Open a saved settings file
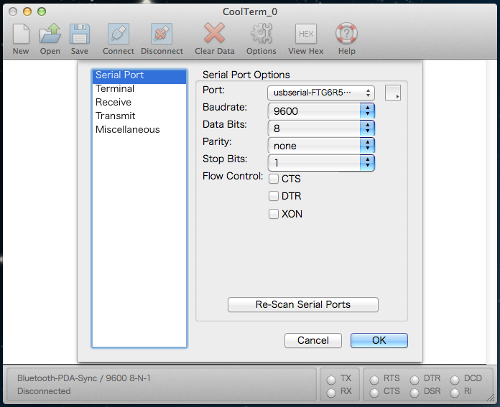 tap(50, 34)
